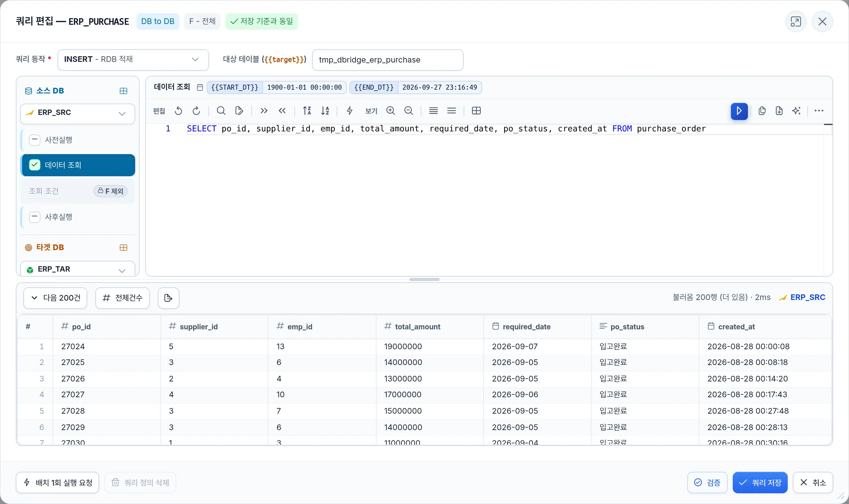Click the F - 전체 badge

tap(202, 21)
